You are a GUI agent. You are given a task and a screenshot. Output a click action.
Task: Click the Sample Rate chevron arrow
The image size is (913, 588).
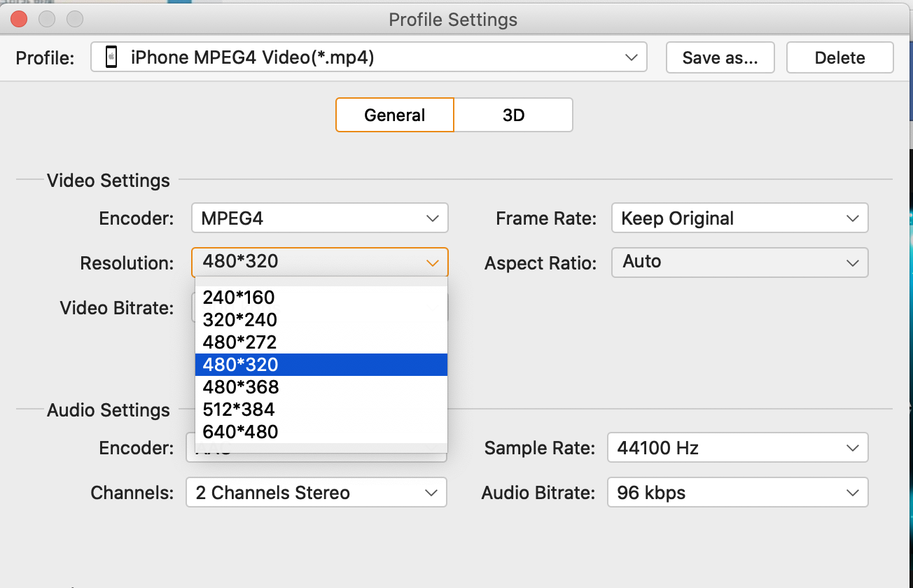[x=852, y=448]
